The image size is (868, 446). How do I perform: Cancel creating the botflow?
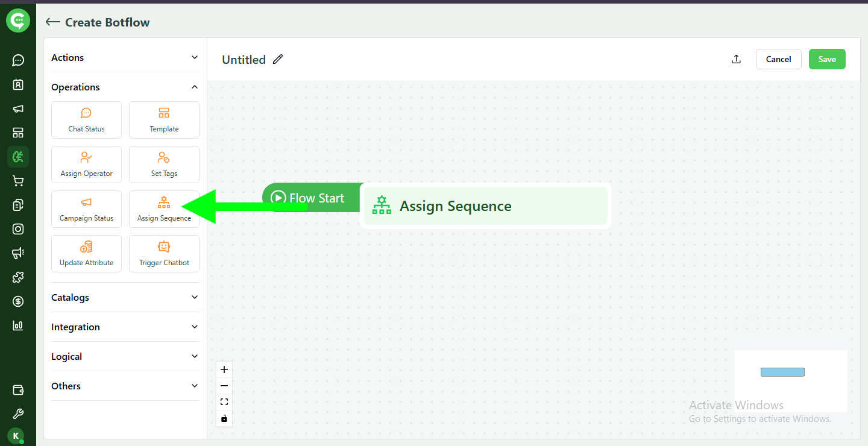click(x=778, y=59)
